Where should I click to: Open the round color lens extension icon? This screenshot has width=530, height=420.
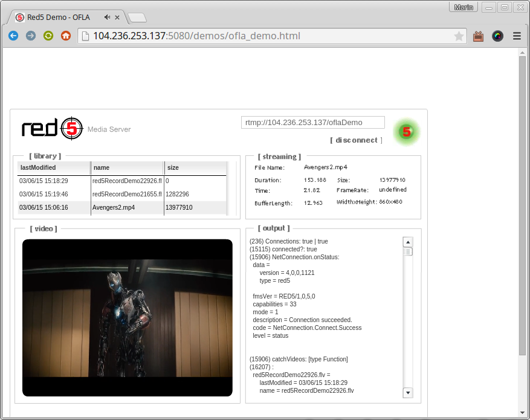[x=497, y=36]
